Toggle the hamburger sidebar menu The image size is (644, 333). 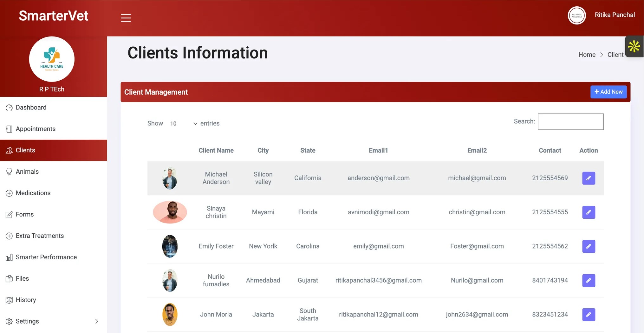(x=126, y=18)
